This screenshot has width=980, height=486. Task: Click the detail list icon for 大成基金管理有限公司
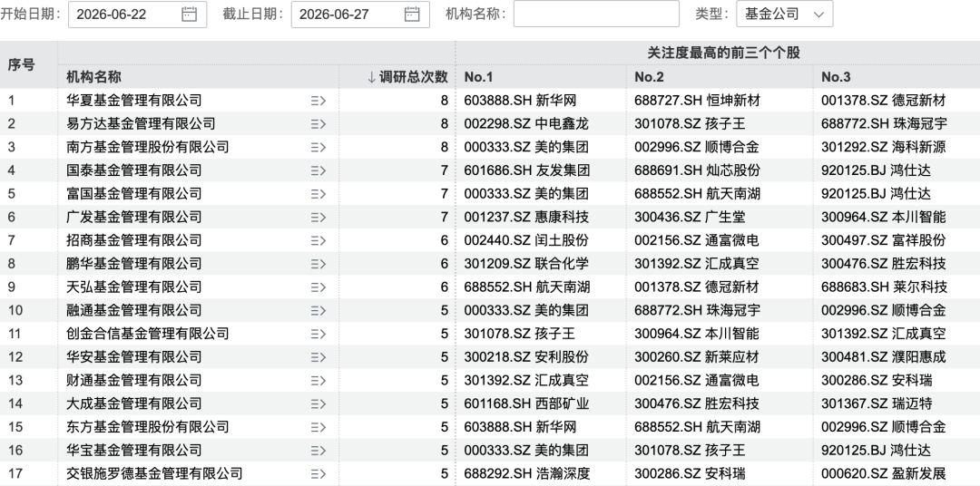318,403
